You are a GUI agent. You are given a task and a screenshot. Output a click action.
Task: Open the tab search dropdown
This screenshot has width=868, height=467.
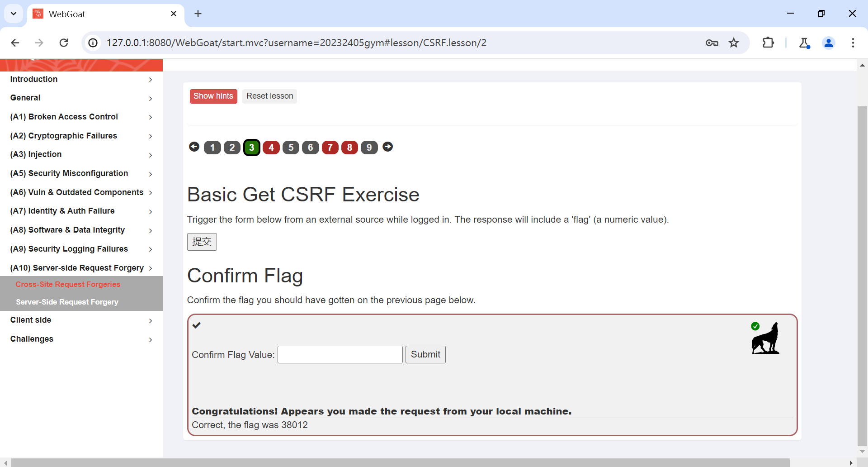pyautogui.click(x=14, y=14)
